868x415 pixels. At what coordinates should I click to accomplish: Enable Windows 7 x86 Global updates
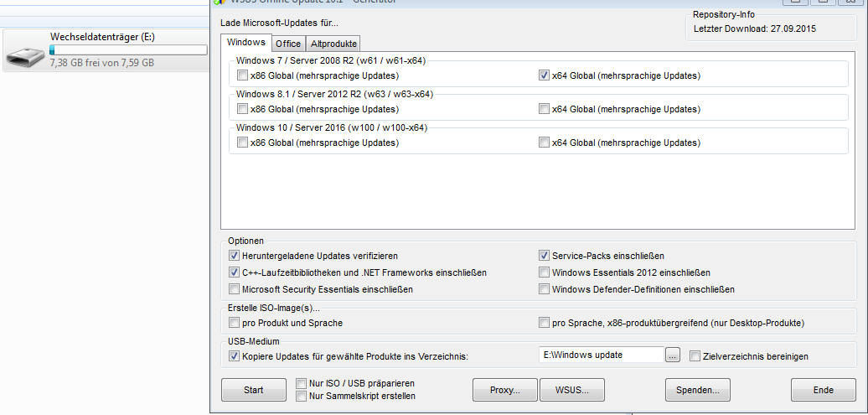pos(242,75)
